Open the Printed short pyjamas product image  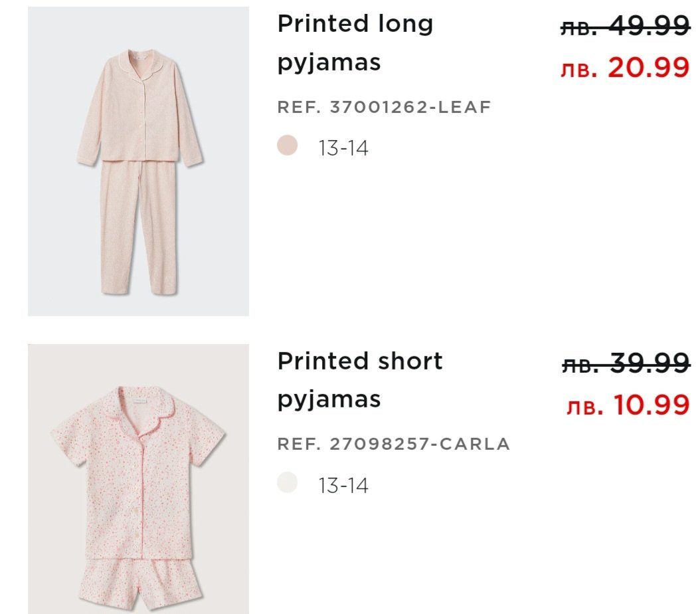coord(138,478)
